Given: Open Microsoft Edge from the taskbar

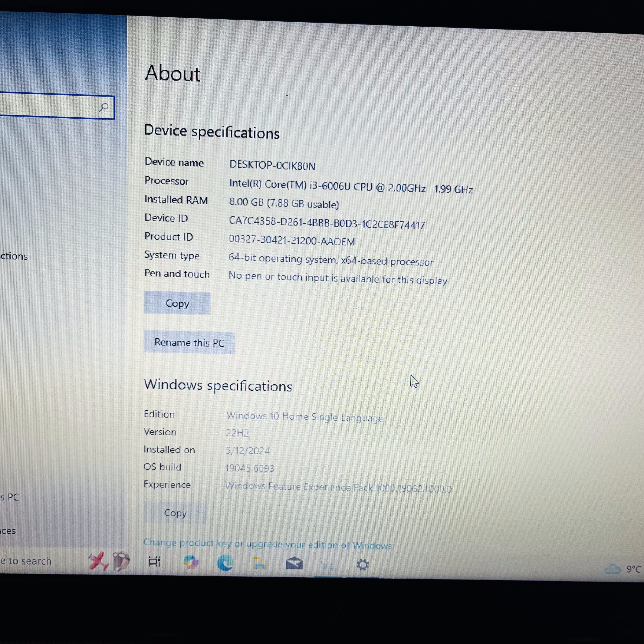Looking at the screenshot, I should 225,563.
